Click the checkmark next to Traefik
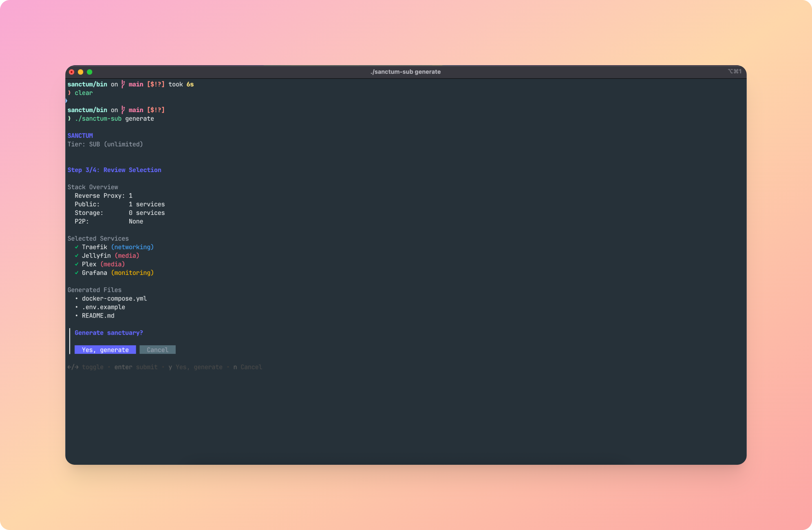 77,247
